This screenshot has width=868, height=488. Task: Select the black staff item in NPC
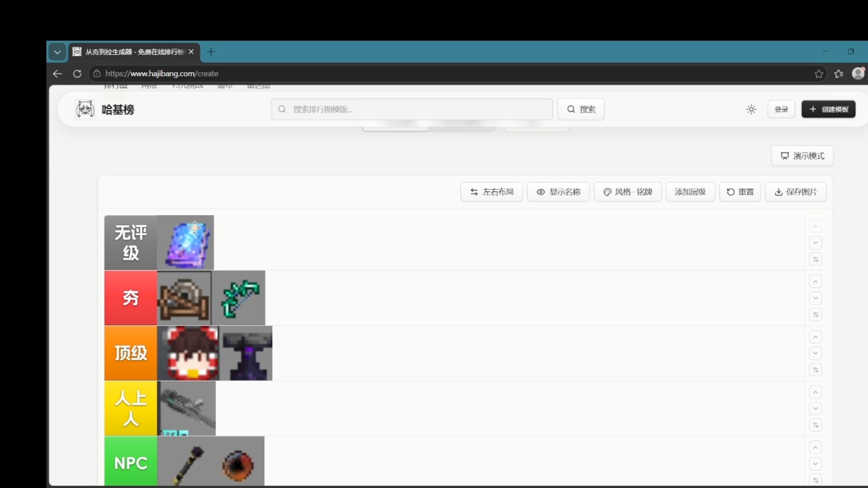pos(184,461)
